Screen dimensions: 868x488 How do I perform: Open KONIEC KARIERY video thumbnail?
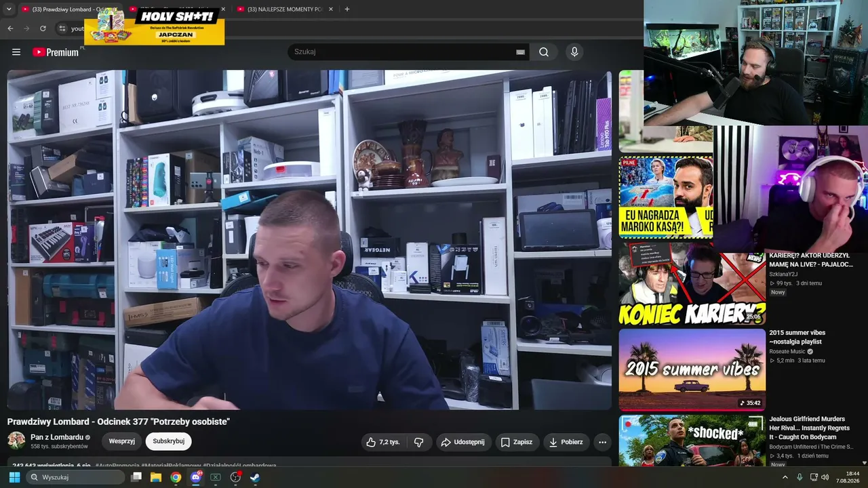pos(692,285)
